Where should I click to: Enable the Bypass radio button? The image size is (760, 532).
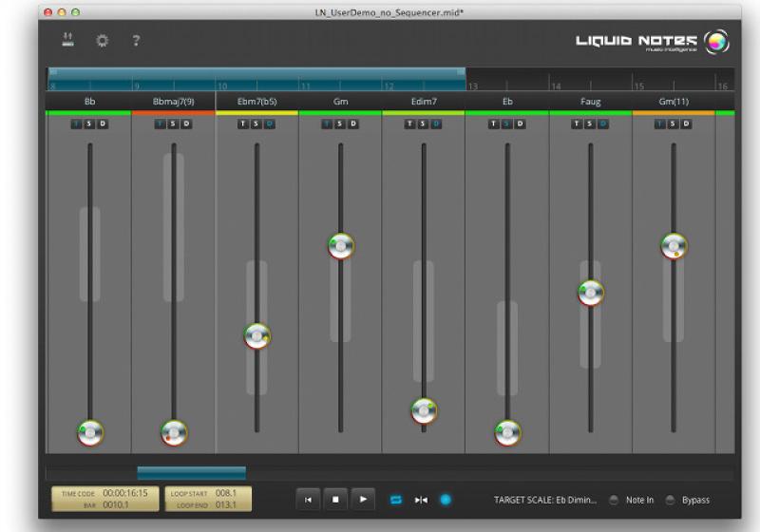(x=671, y=500)
